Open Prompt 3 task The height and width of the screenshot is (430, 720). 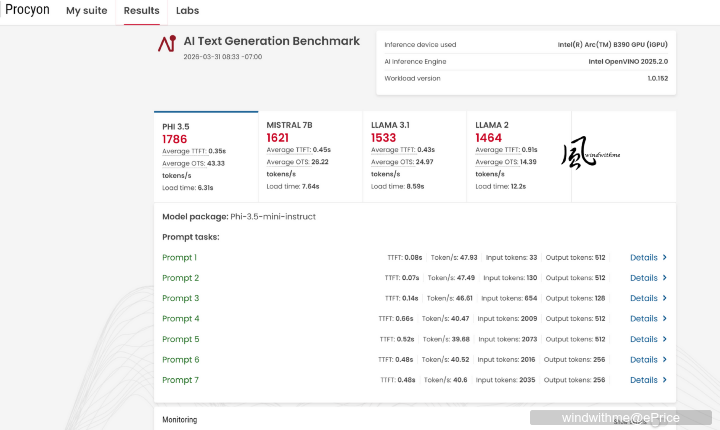pyautogui.click(x=180, y=298)
